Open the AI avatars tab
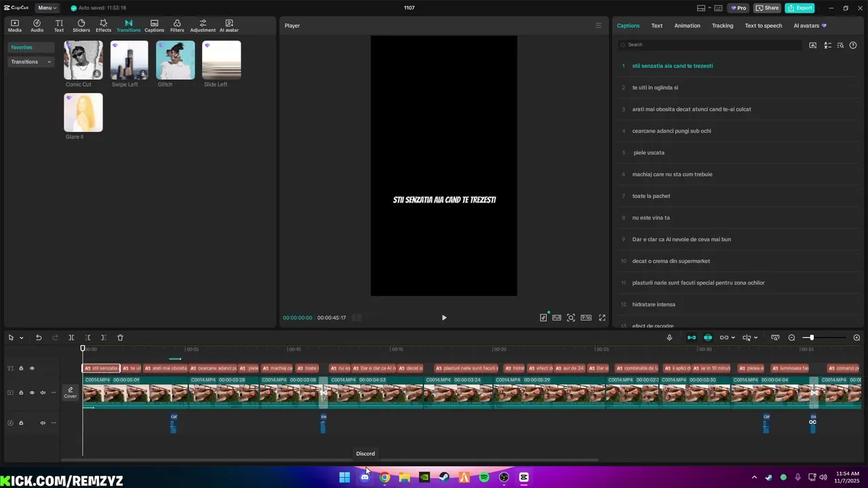The width and height of the screenshot is (868, 488). [810, 26]
